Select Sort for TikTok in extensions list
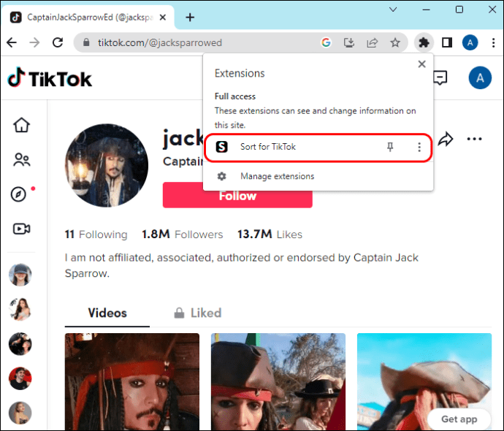504x431 pixels. [x=268, y=148]
